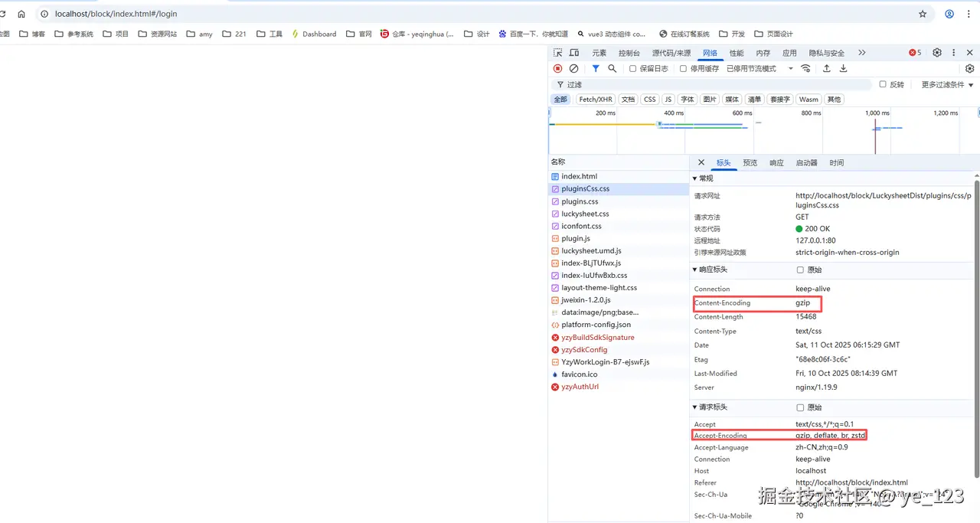Image resolution: width=980 pixels, height=523 pixels.
Task: Filter requests by Fetch/XHR type
Action: [x=596, y=100]
